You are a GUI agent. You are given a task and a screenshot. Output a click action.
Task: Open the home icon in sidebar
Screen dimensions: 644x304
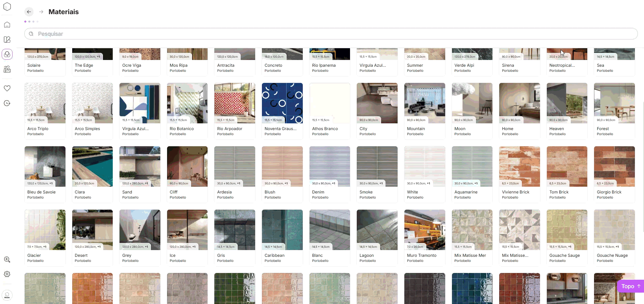tap(7, 25)
